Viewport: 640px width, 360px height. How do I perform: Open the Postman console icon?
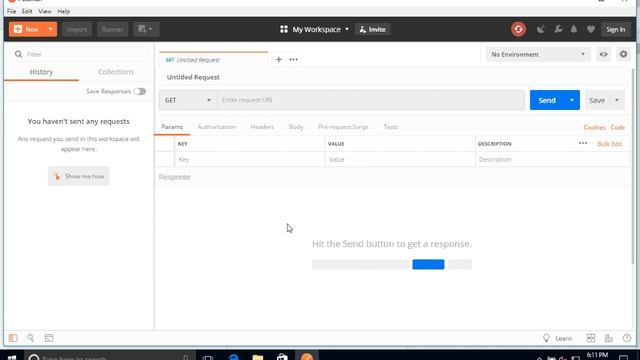point(49,338)
